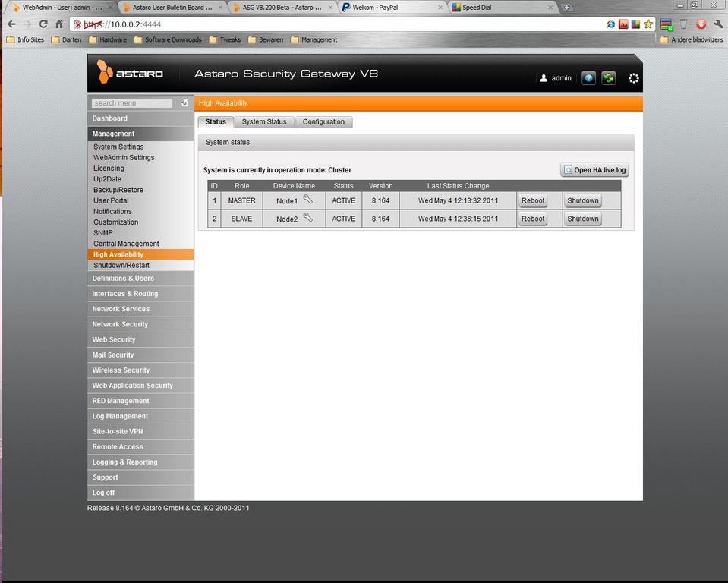The image size is (728, 583).
Task: Expand the Definitions & Users section
Action: click(140, 279)
